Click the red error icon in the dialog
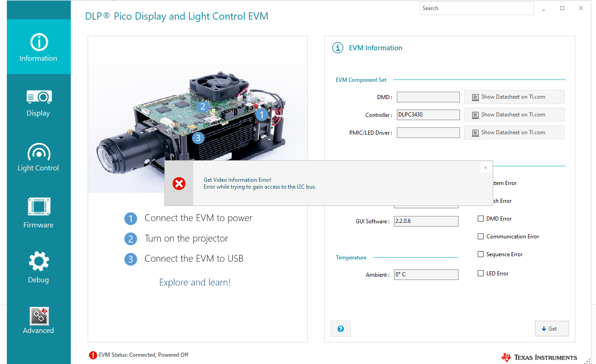 coord(179,184)
